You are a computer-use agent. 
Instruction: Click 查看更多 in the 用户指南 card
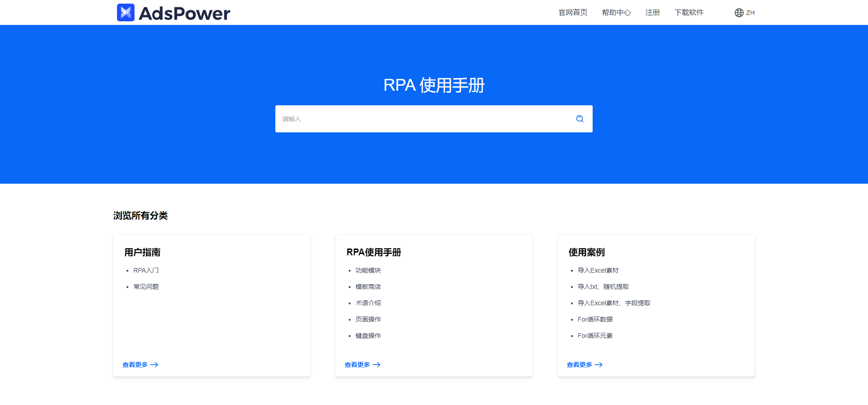140,365
